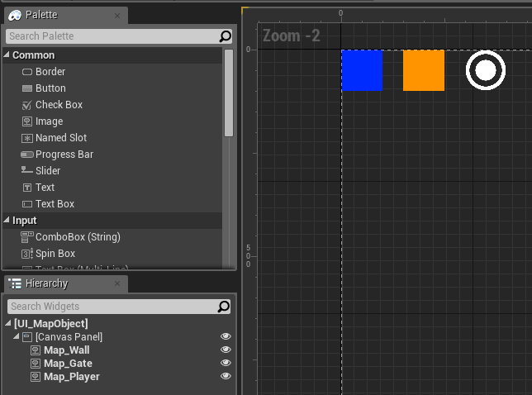Image resolution: width=532 pixels, height=395 pixels.
Task: Toggle Map_Player visibility eye
Action: click(226, 376)
